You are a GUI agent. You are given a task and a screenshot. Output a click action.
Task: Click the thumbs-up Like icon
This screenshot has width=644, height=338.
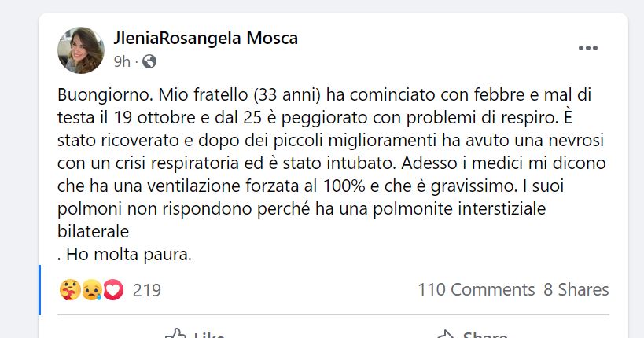click(176, 333)
